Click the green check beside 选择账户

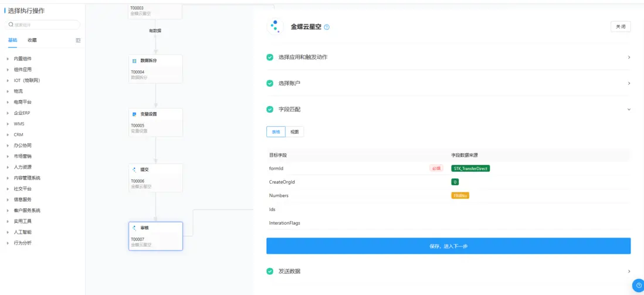pyautogui.click(x=270, y=83)
